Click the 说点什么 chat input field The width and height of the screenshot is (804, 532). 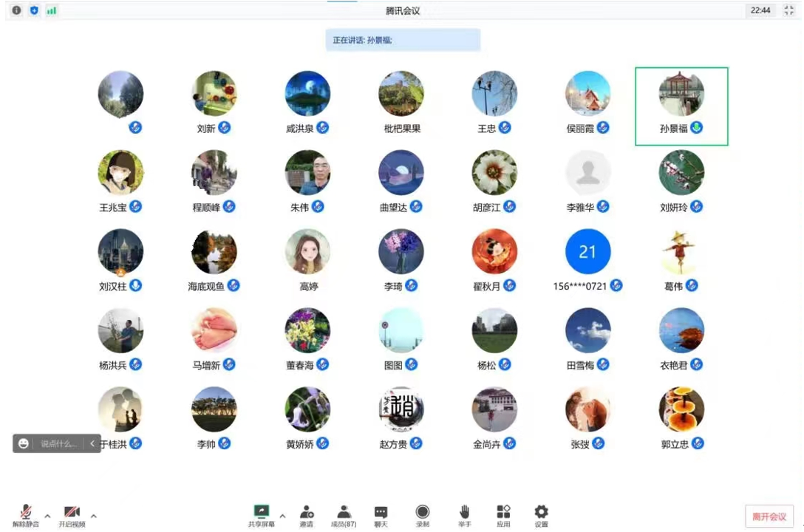tap(59, 443)
